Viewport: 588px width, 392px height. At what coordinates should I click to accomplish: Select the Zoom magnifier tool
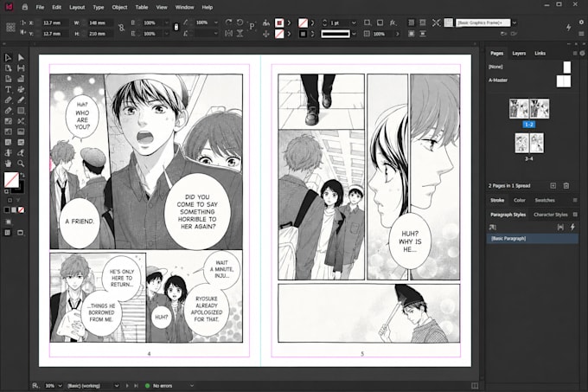[21, 164]
